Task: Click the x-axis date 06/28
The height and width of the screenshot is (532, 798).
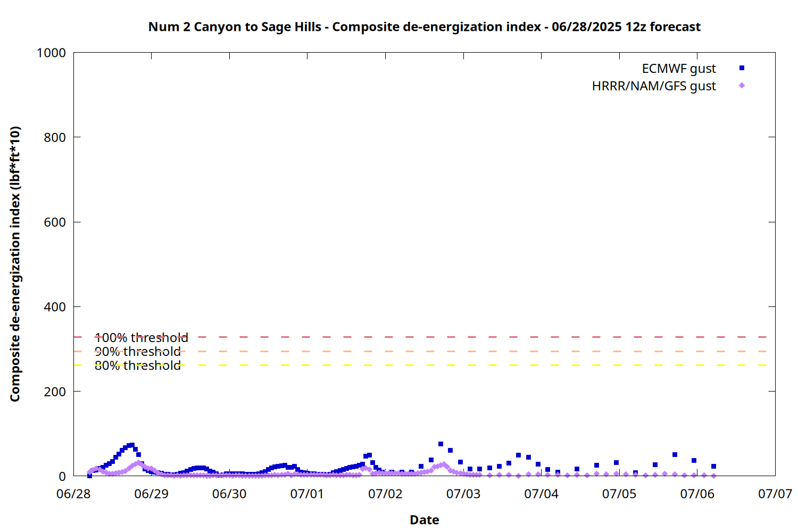Action: pyautogui.click(x=73, y=494)
